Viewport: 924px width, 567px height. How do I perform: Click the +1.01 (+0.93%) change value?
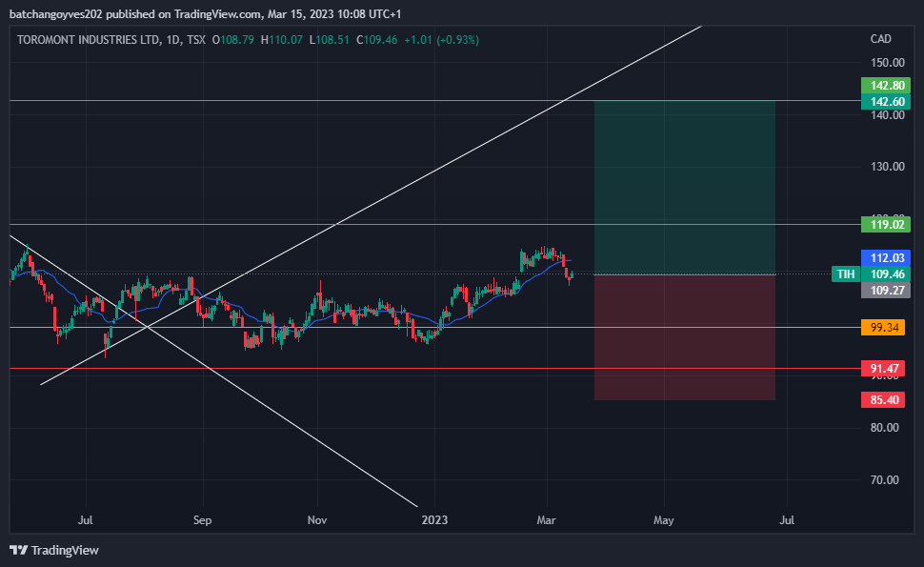click(441, 40)
